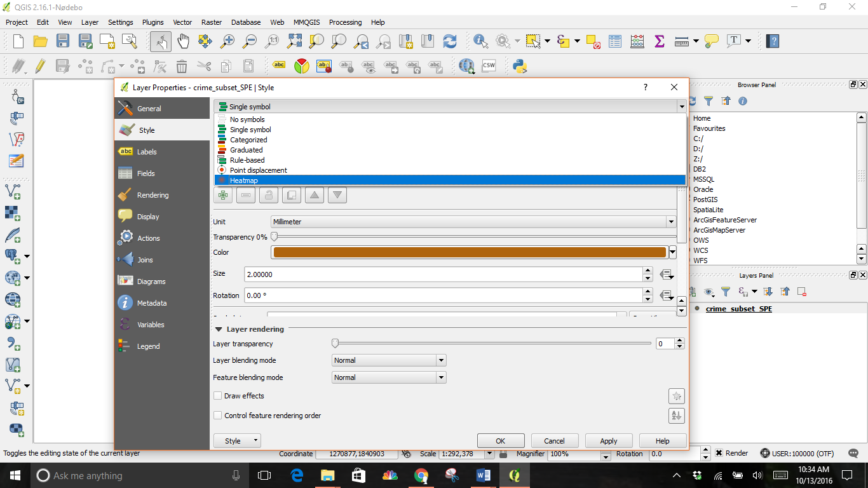Click the green add symbol layer button
This screenshot has height=488, width=868.
(223, 195)
